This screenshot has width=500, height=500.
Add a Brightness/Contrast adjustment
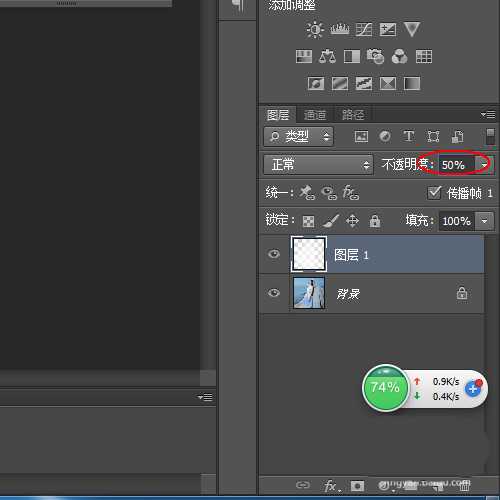pos(315,30)
